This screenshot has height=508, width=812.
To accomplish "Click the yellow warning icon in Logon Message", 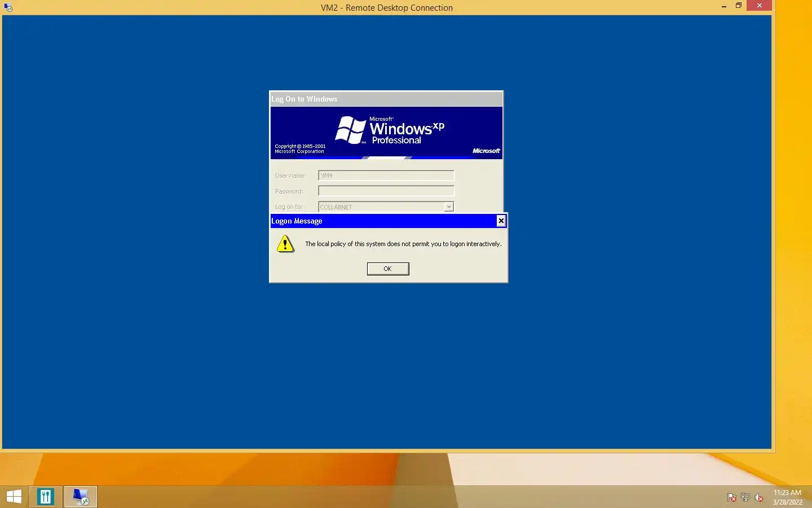I will point(285,244).
